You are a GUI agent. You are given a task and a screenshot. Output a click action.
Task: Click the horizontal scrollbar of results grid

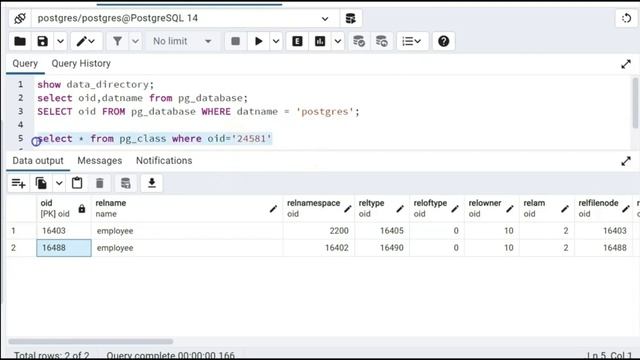click(91, 341)
